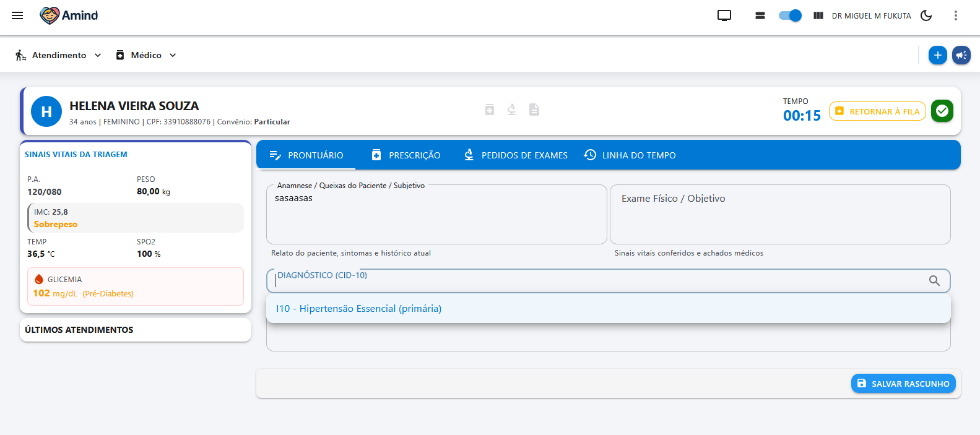The image size is (980, 435).
Task: Open the hamburger navigation menu
Action: click(x=17, y=15)
